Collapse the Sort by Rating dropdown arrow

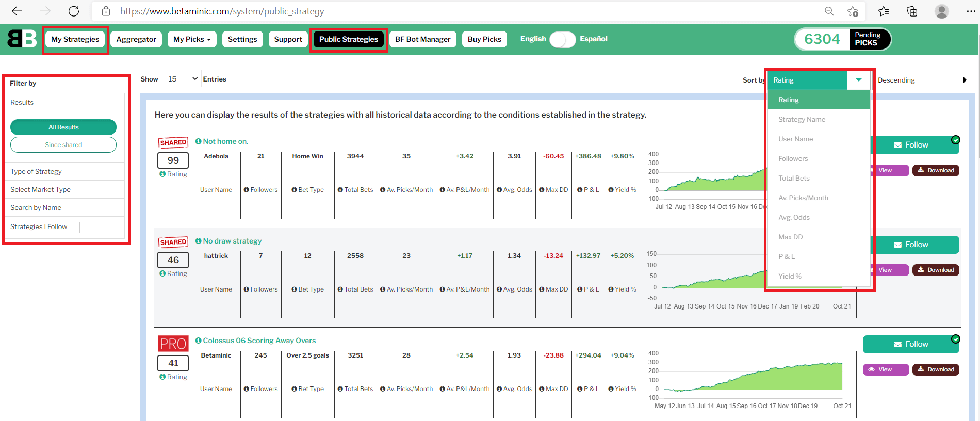coord(859,80)
